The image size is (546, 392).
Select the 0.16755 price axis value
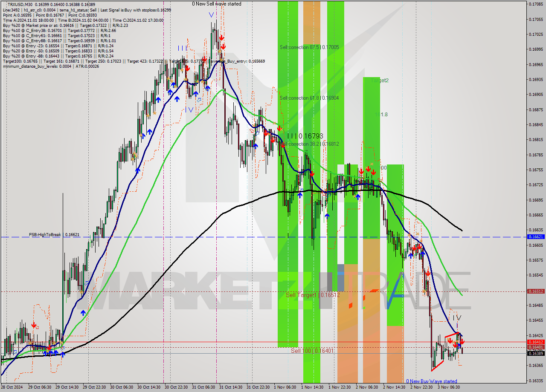click(536, 170)
